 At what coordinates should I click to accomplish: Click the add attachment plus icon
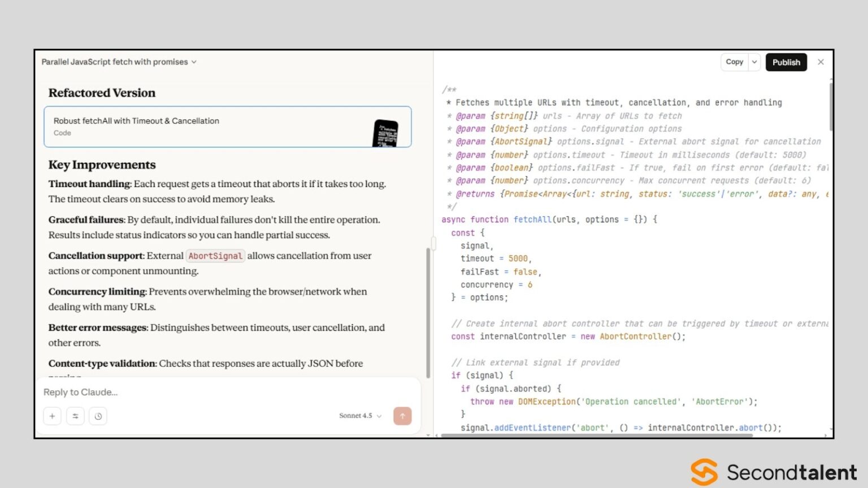point(52,416)
